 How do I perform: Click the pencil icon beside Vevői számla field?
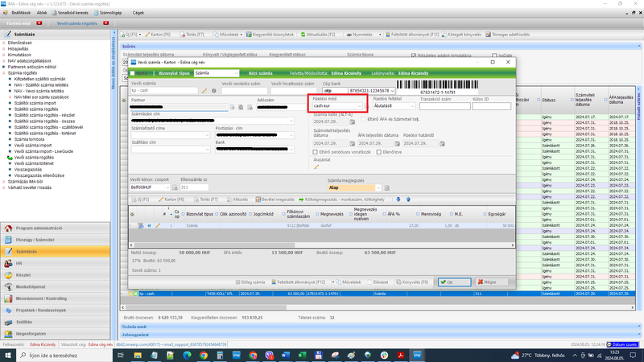click(205, 91)
